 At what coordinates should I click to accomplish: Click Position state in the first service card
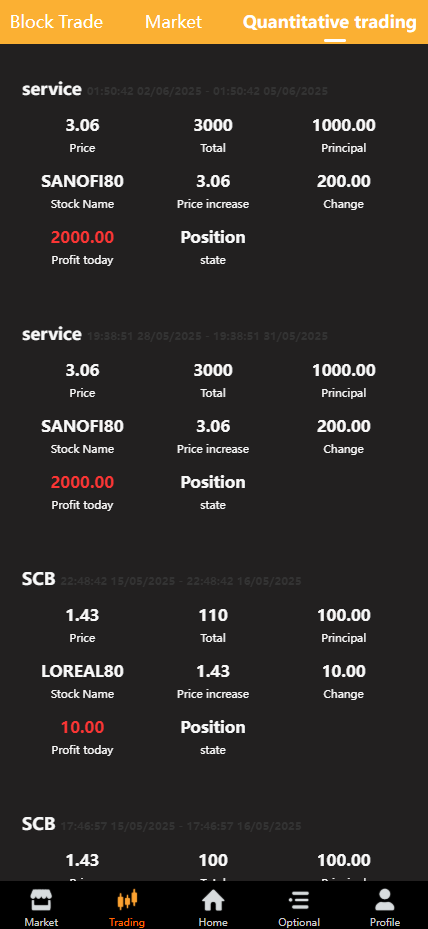[x=213, y=237]
